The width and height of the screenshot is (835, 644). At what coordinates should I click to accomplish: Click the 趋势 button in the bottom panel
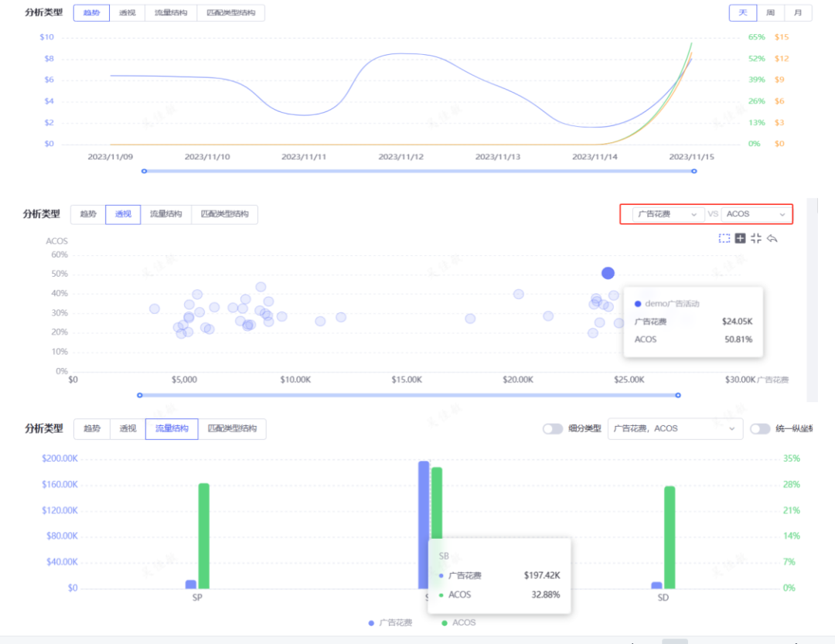(91, 428)
